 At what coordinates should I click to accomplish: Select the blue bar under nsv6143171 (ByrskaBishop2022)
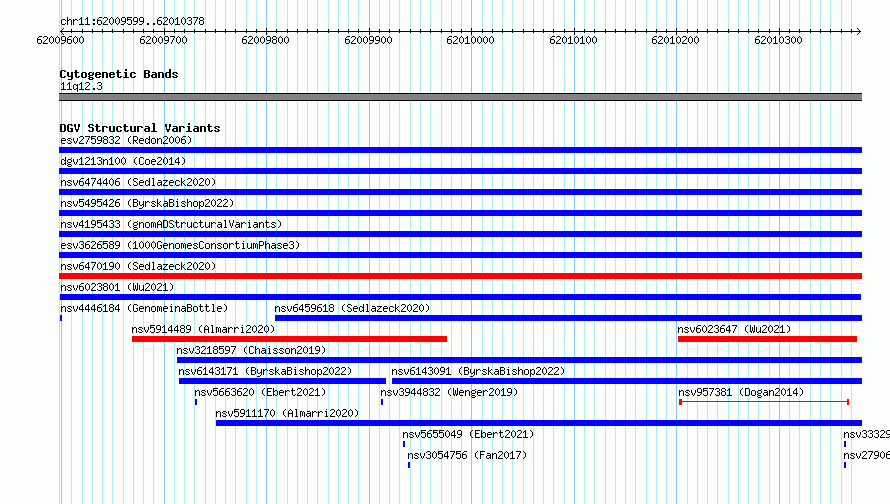point(282,381)
